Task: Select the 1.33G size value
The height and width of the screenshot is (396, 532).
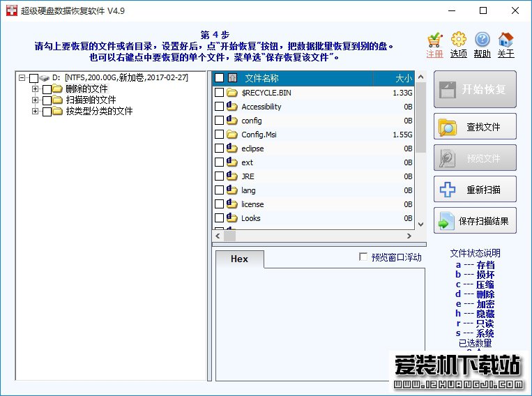Action: coord(402,93)
